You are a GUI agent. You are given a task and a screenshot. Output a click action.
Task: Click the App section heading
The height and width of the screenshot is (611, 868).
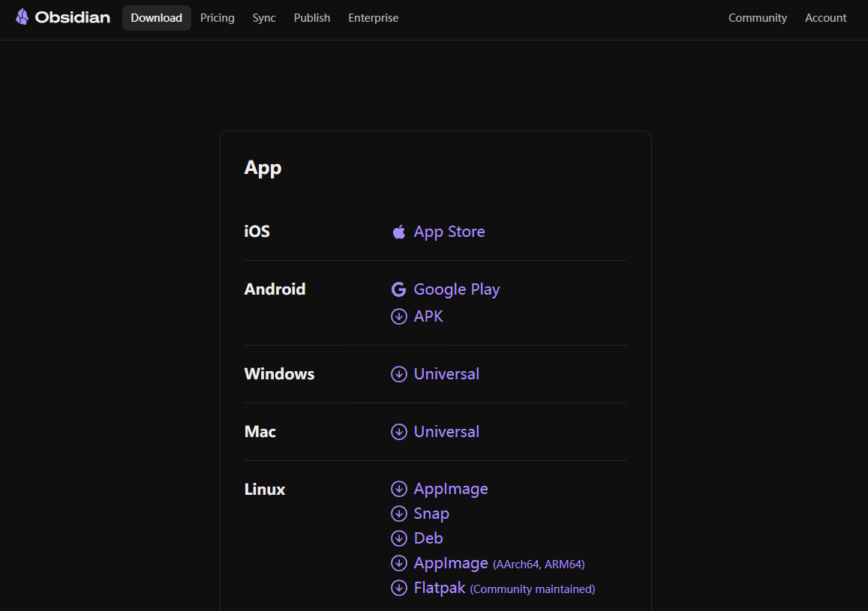263,168
